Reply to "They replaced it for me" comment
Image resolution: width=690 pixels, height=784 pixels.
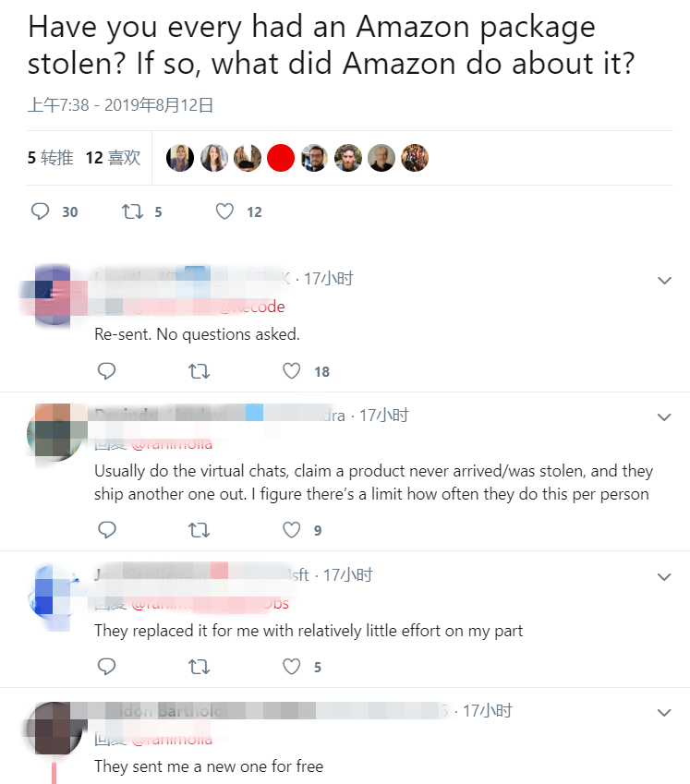tap(106, 667)
